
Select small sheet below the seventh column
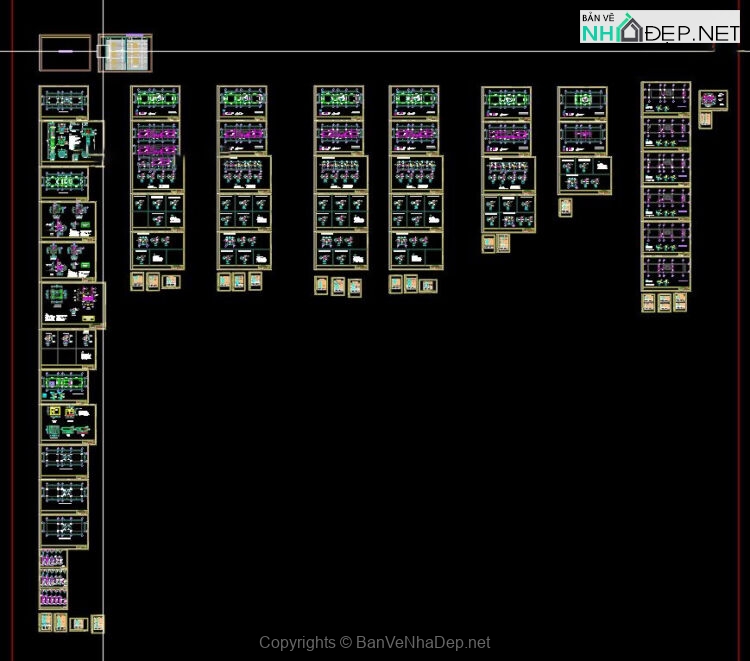pyautogui.click(x=565, y=207)
